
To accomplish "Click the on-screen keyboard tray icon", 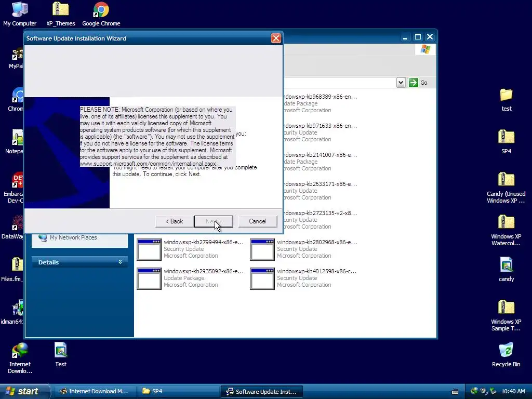I will click(x=455, y=392).
